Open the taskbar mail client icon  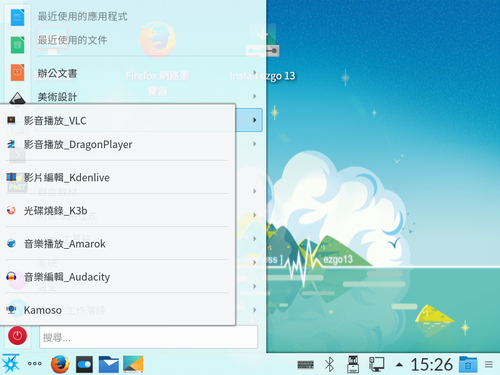click(109, 364)
